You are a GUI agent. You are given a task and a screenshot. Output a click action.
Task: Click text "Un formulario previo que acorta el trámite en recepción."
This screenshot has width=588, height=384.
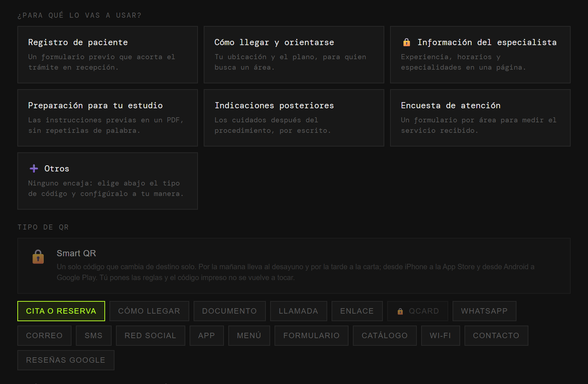click(101, 62)
